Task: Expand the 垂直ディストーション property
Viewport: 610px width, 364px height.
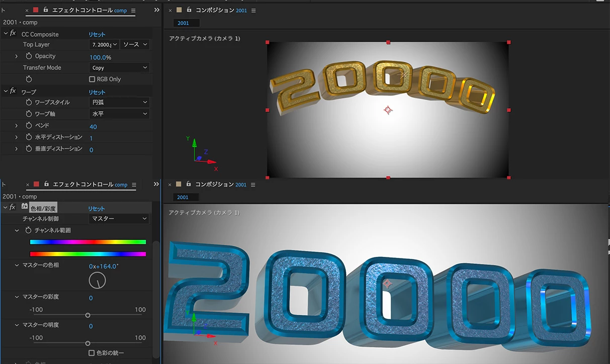Action: [17, 149]
